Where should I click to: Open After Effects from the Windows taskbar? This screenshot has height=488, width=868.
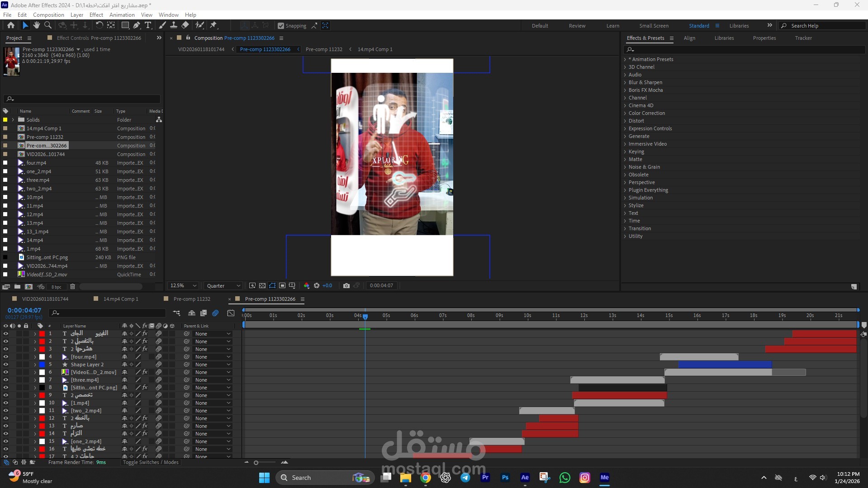coord(525,477)
